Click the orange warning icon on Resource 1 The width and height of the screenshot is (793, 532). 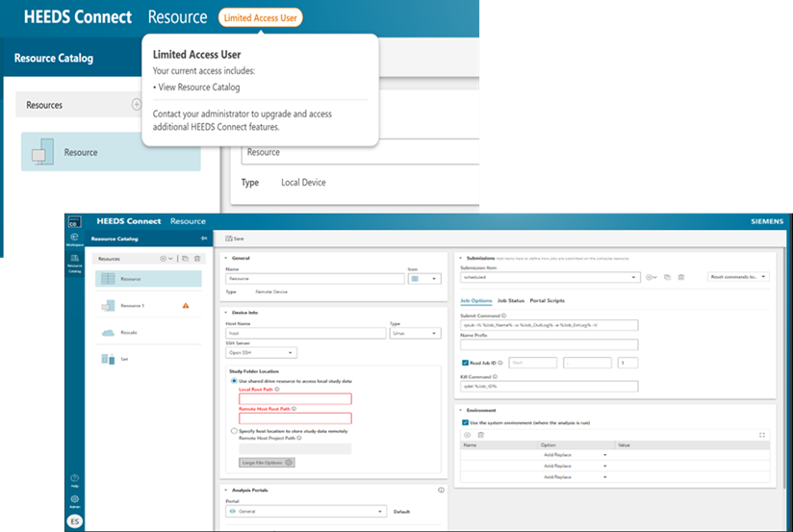click(x=186, y=306)
